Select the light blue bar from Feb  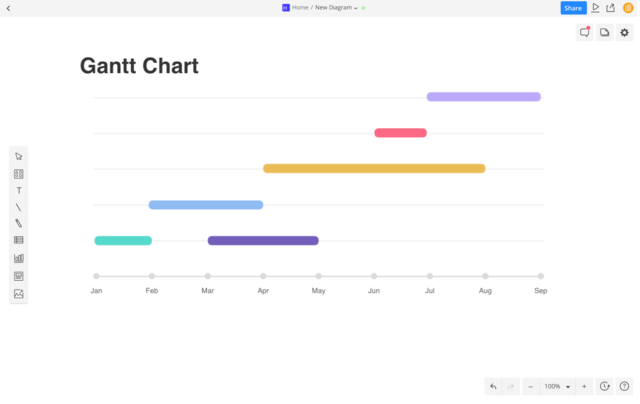pos(206,205)
